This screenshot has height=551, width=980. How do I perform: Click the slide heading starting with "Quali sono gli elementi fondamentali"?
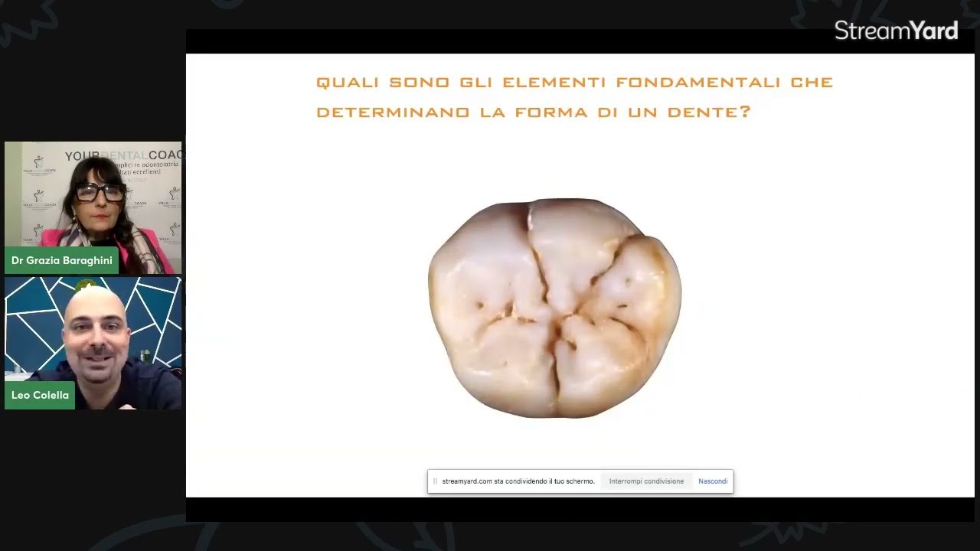click(x=574, y=96)
